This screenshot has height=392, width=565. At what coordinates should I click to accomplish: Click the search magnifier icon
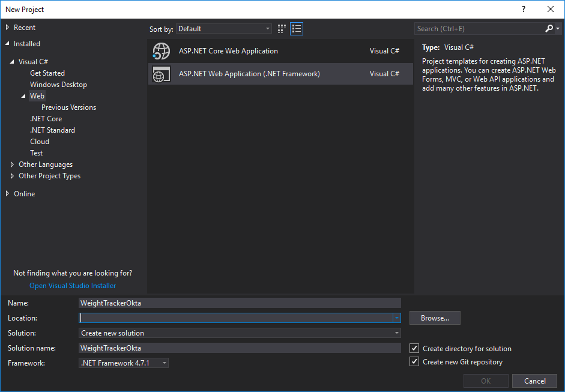[x=549, y=29]
